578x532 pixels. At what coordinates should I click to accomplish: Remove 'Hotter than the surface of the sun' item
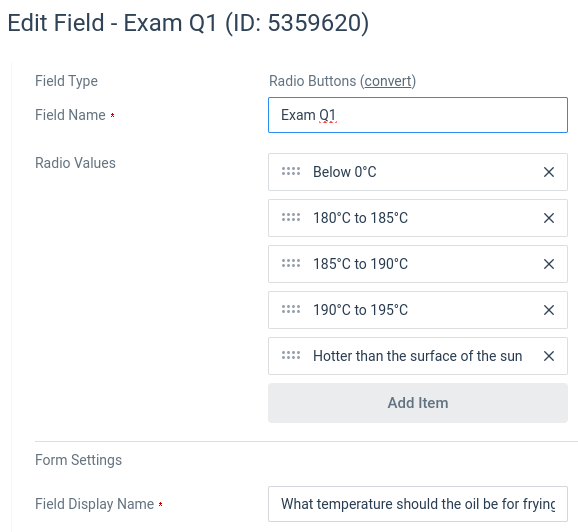[x=549, y=356]
